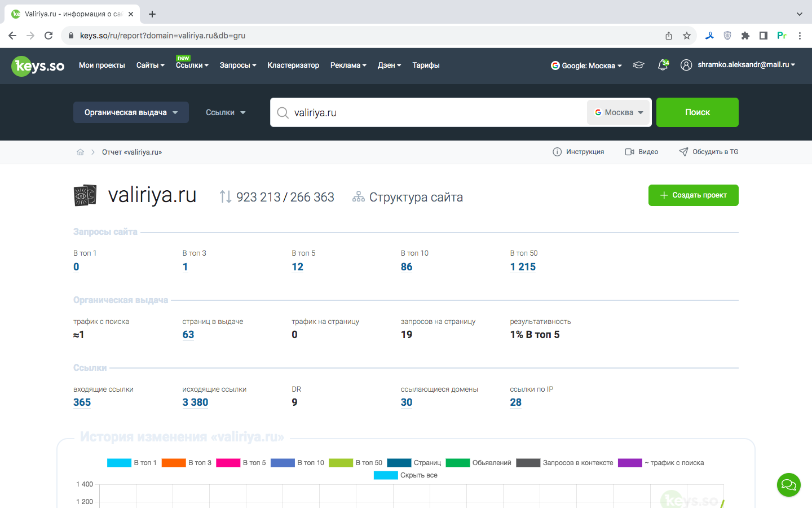Screen dimensions: 812x508
Task: Open the 63 pages in results
Action: click(188, 335)
